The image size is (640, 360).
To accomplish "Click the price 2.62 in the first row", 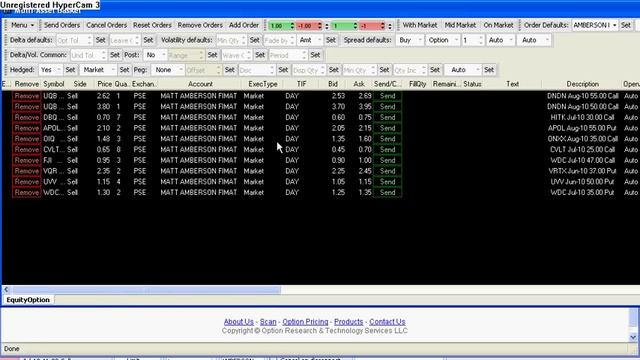I will [103, 96].
